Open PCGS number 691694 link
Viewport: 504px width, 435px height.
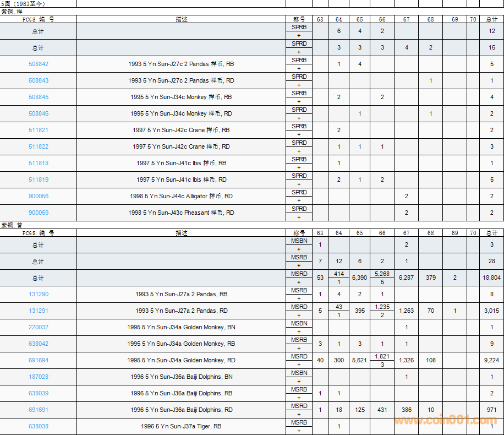click(39, 361)
